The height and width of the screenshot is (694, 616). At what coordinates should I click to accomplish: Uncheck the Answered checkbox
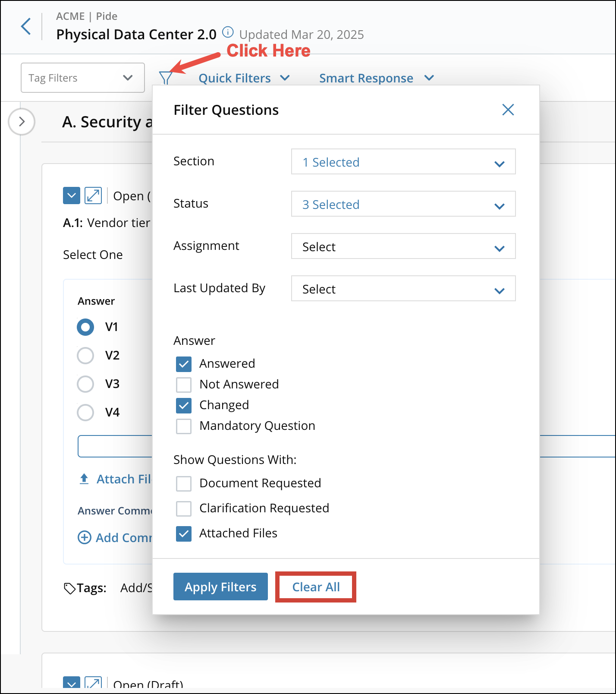click(x=184, y=364)
